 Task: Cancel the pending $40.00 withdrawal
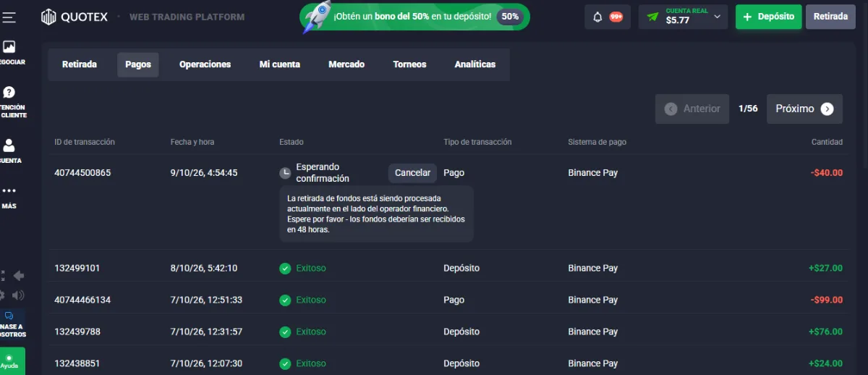click(412, 173)
